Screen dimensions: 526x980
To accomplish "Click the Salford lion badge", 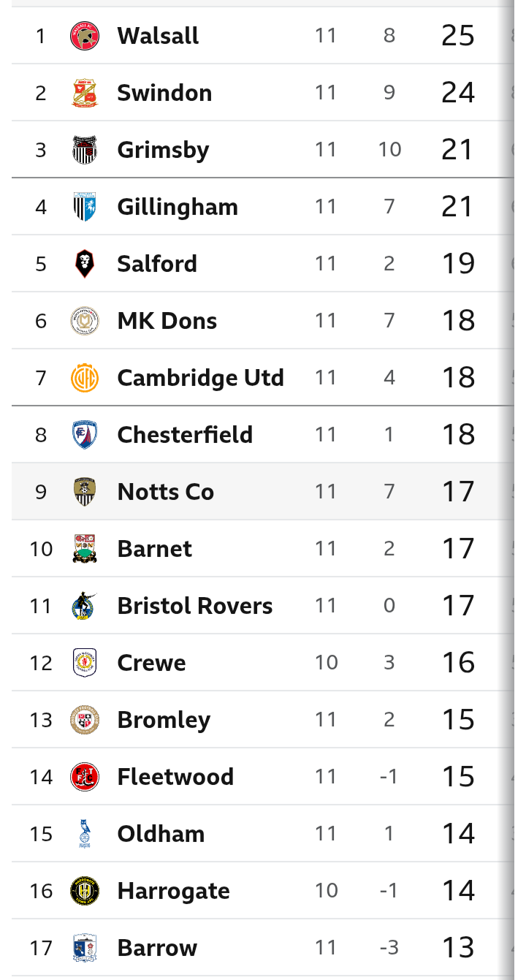I will pyautogui.click(x=85, y=264).
